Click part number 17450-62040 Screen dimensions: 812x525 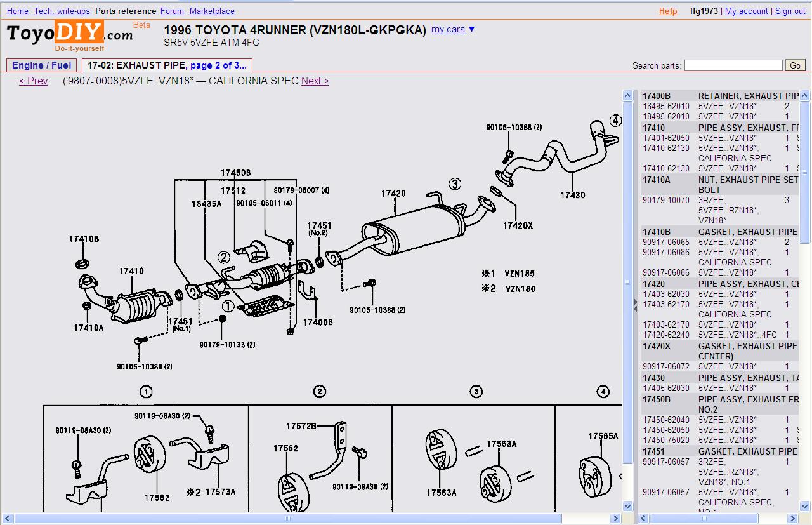(x=666, y=420)
